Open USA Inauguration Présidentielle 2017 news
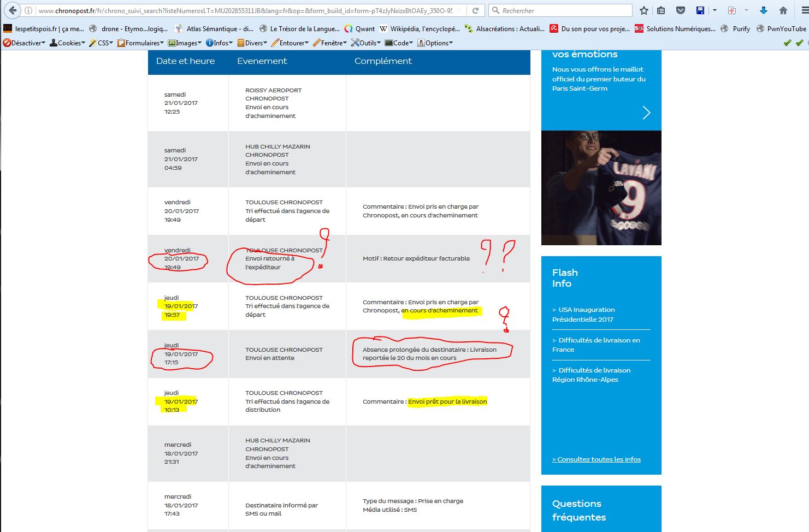The width and height of the screenshot is (809, 532). pyautogui.click(x=583, y=315)
